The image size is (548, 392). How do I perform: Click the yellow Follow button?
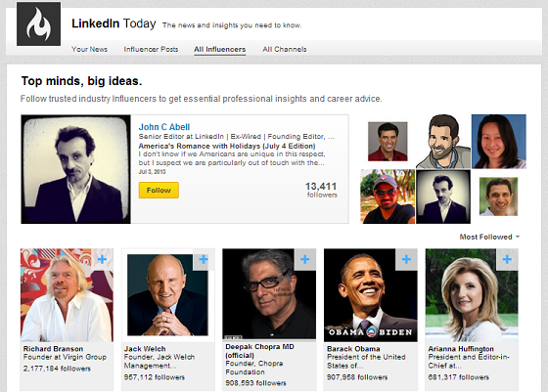pos(159,191)
